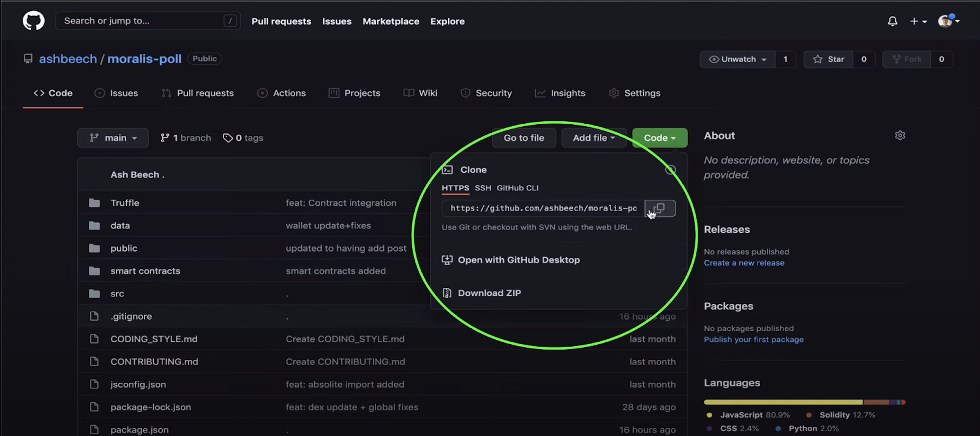Star this repository
980x436 pixels.
(x=828, y=59)
